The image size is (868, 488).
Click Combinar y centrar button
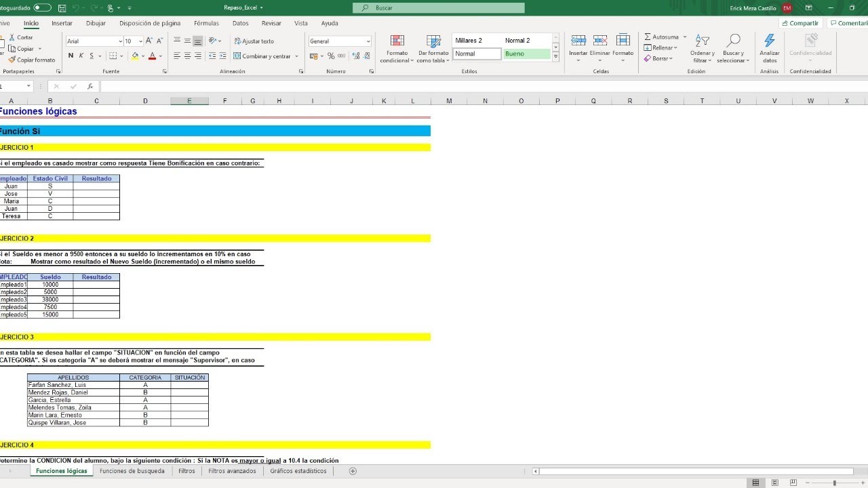pyautogui.click(x=262, y=56)
